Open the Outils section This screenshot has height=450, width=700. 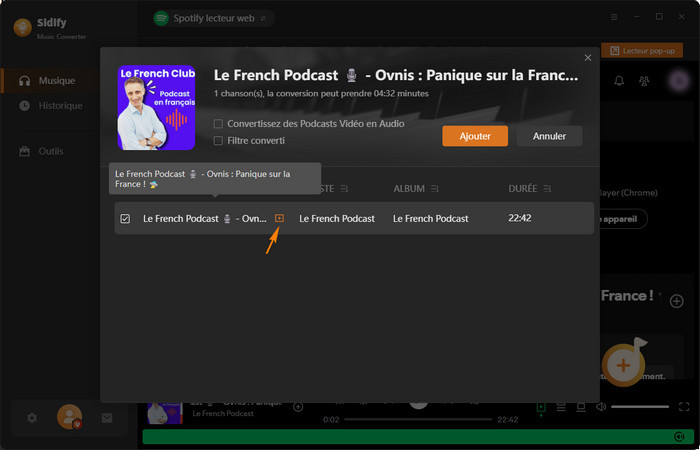pyautogui.click(x=50, y=151)
